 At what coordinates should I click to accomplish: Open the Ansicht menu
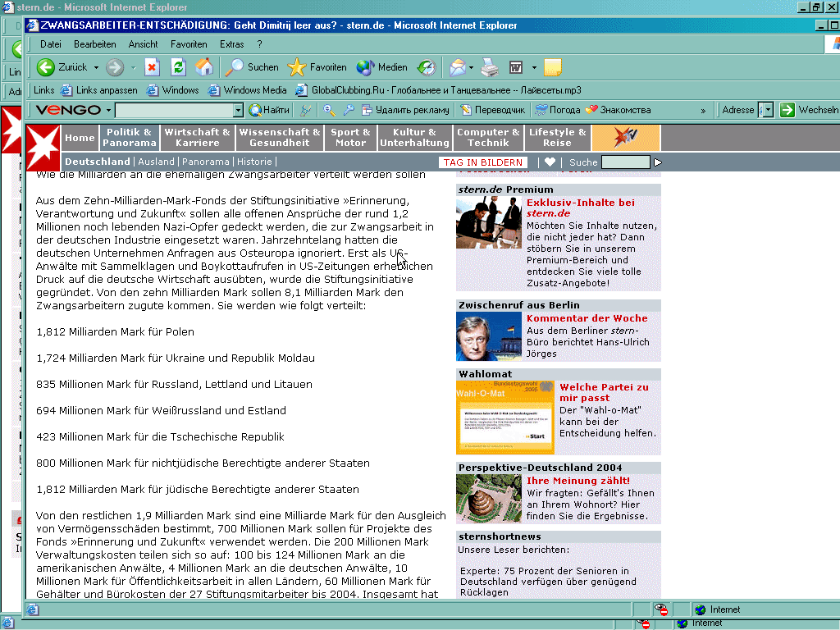click(143, 44)
